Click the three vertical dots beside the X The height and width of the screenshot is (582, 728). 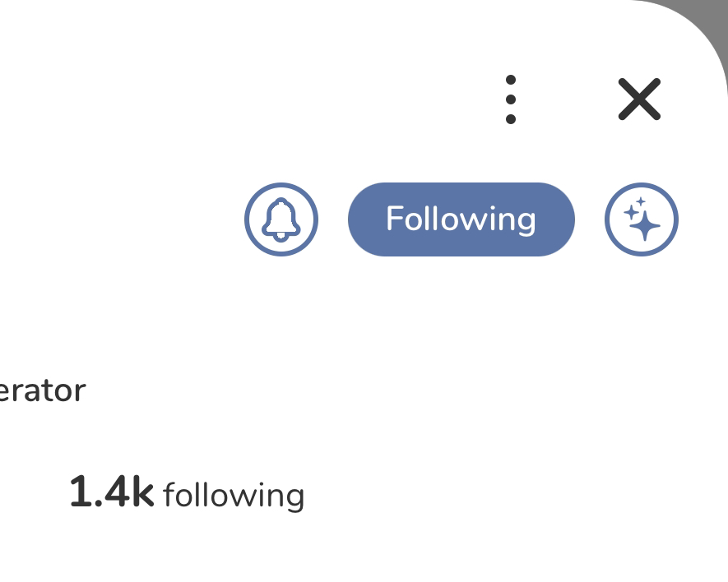click(x=511, y=99)
